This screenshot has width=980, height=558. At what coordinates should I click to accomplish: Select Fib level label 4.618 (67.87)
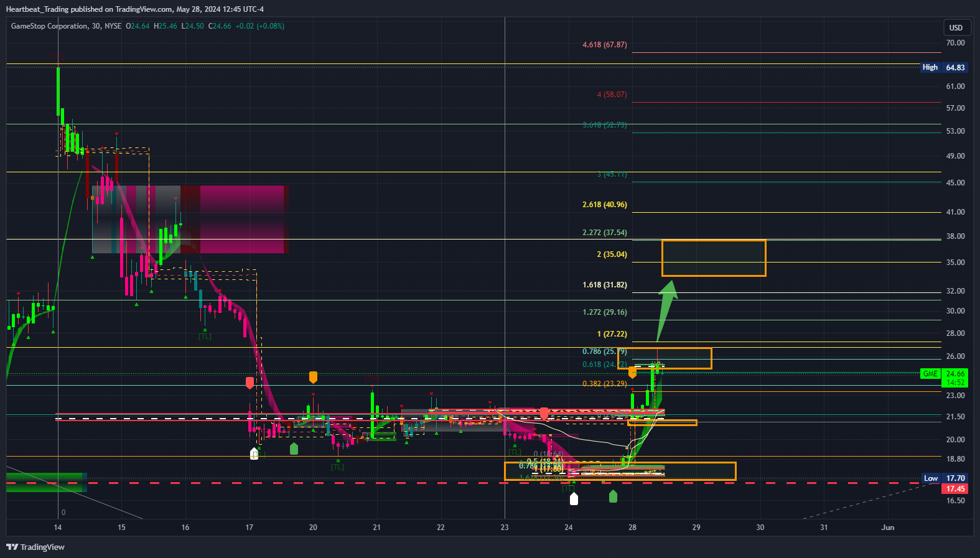[x=605, y=45]
